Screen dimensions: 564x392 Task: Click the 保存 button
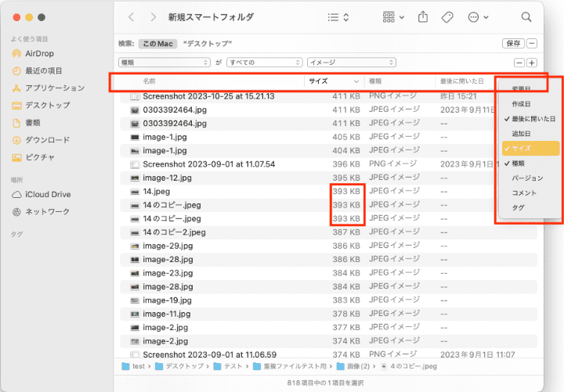(513, 44)
